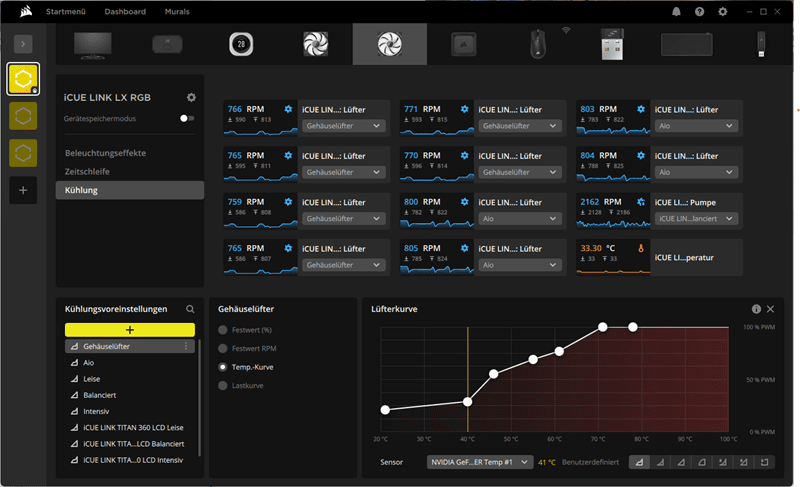Click fan curve point at 40 °C
This screenshot has height=487, width=800.
467,402
